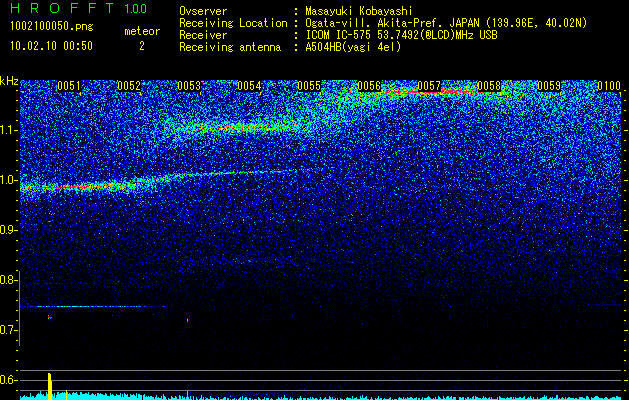Click the version number 1.0.0
The image size is (629, 400).
(x=136, y=8)
